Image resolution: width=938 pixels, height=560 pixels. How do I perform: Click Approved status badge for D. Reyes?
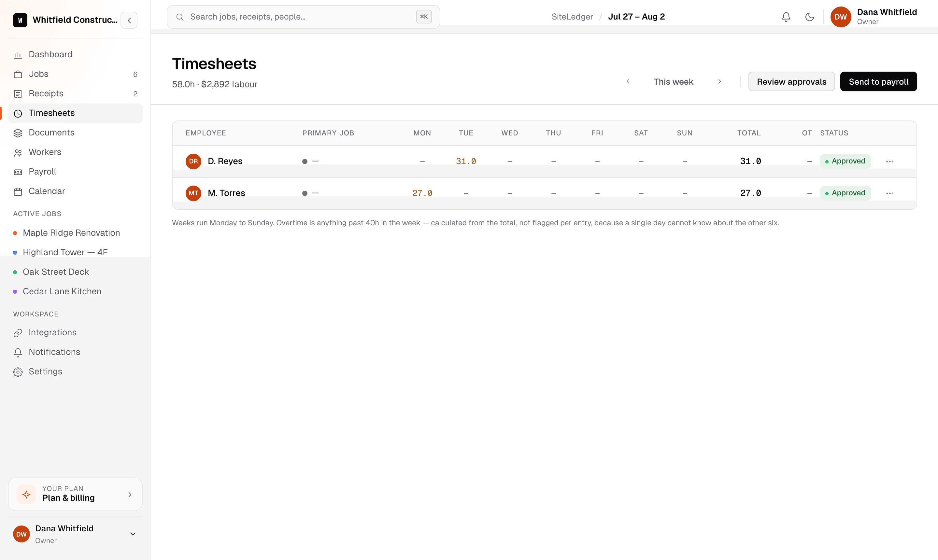point(845,161)
